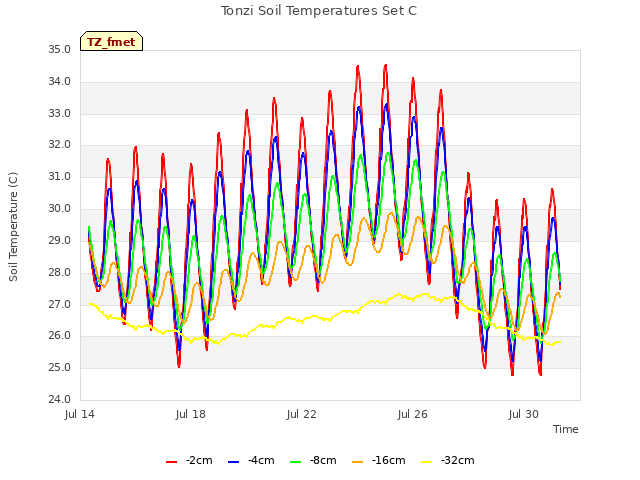
Task: Click the 24.0 y-axis tick label
Action: click(x=60, y=399)
